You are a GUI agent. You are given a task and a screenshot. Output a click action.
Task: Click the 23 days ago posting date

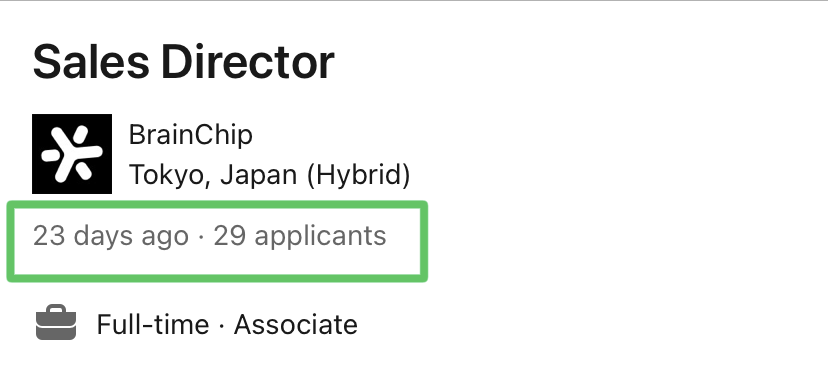pyautogui.click(x=111, y=236)
